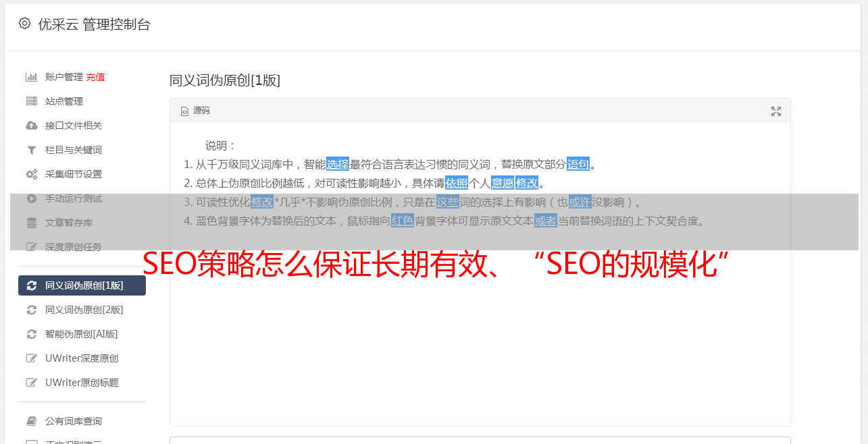
Task: Click the highlighted word 选择 in the text
Action: (x=338, y=164)
